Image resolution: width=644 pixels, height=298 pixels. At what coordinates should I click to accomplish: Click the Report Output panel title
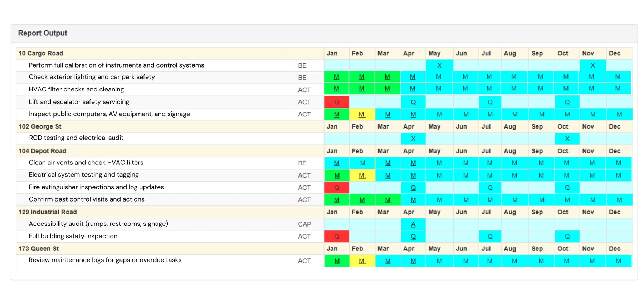click(43, 33)
